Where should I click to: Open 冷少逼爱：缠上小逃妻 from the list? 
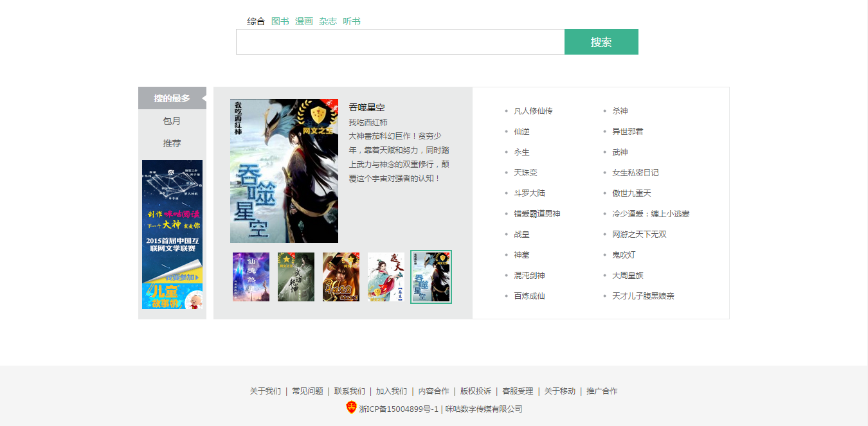(651, 214)
